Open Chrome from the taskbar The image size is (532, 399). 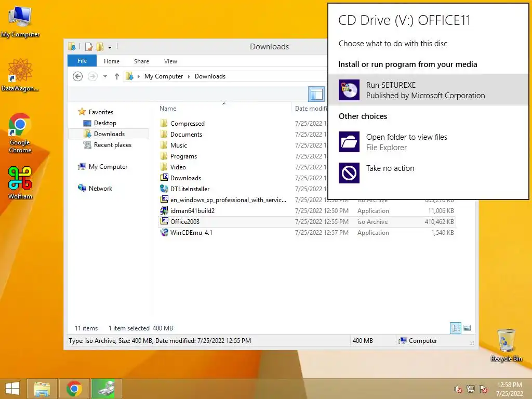tap(74, 389)
